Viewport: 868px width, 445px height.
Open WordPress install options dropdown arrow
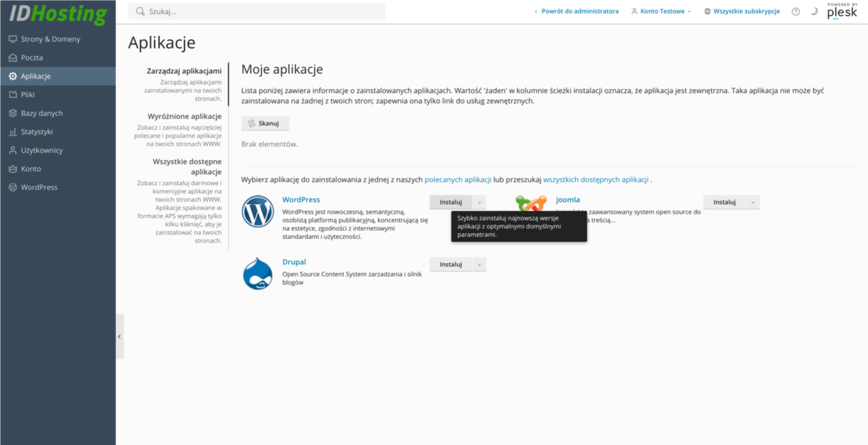[x=479, y=202]
